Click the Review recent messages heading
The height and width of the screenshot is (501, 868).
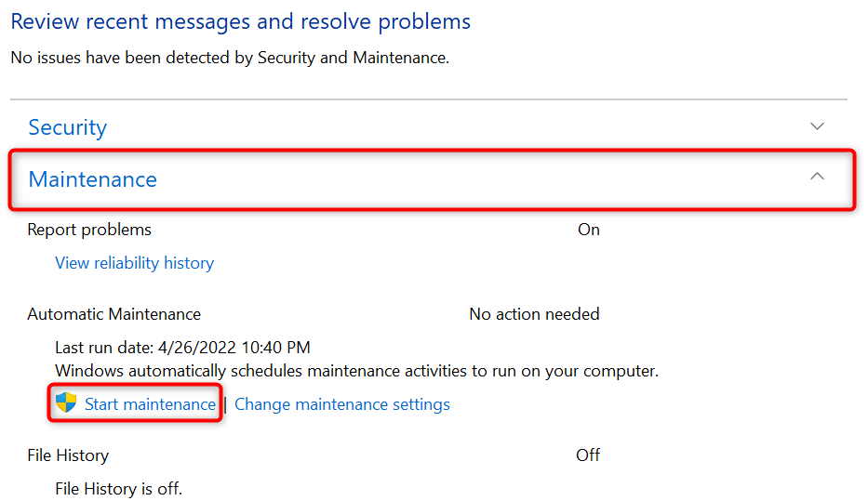pos(241,21)
